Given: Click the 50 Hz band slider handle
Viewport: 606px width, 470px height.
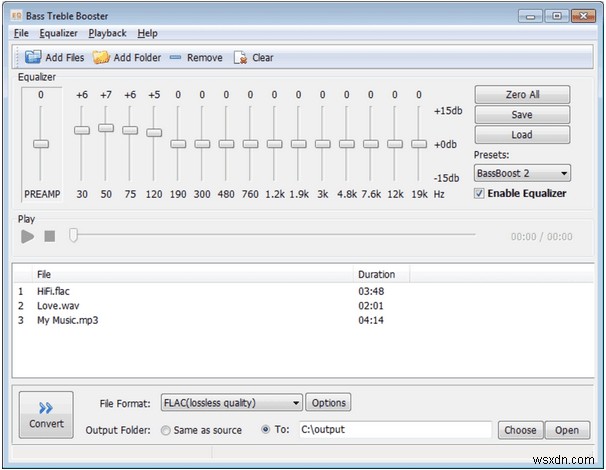Looking at the screenshot, I should coord(106,128).
